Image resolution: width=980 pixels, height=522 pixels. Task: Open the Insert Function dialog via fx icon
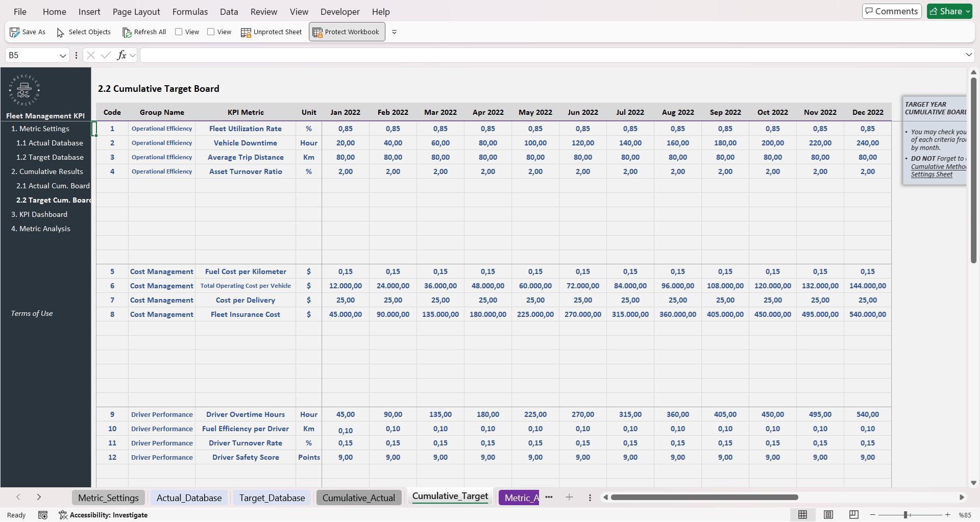(122, 55)
